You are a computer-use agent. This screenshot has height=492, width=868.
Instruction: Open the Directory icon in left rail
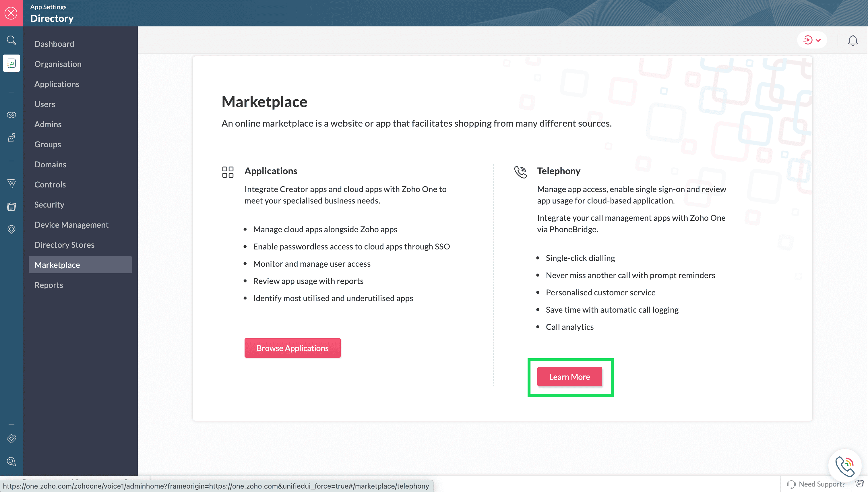(11, 63)
